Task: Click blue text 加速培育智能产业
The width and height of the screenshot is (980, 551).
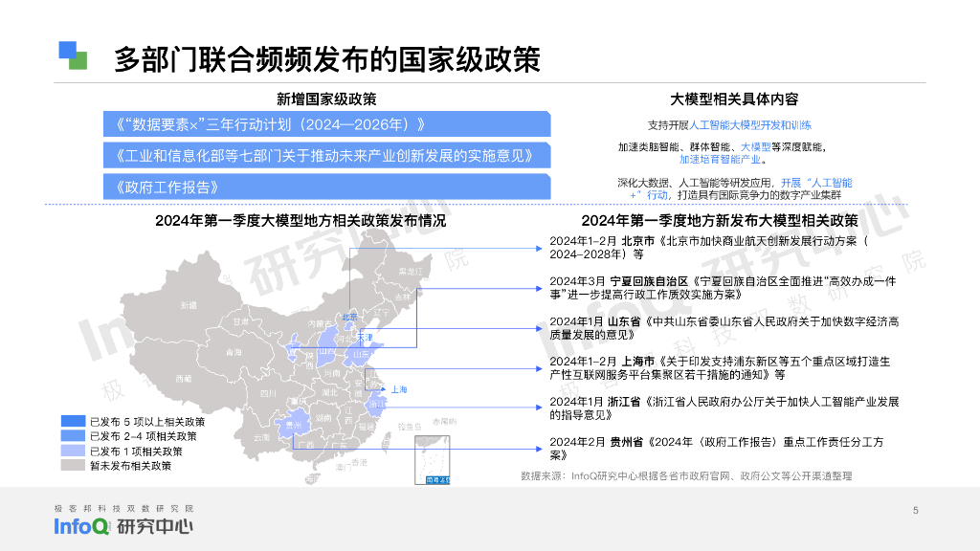Action: 720,160
